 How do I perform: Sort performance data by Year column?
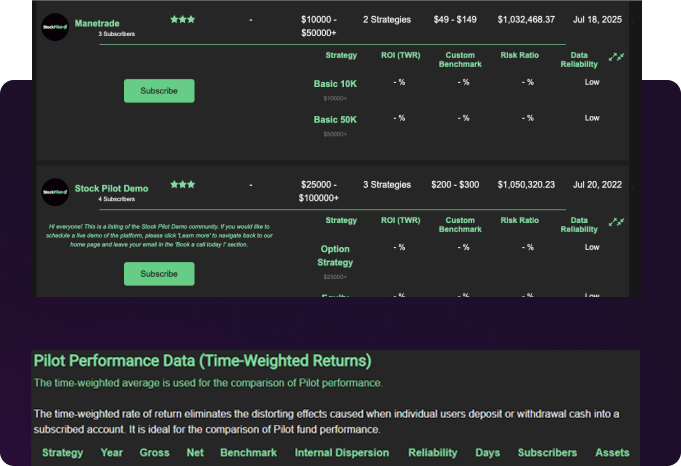[x=111, y=453]
